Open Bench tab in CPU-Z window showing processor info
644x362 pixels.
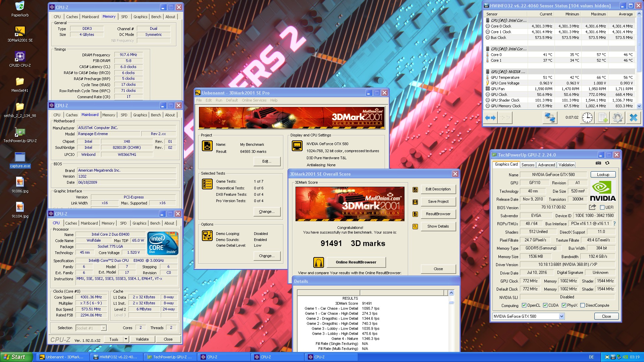[155, 223]
